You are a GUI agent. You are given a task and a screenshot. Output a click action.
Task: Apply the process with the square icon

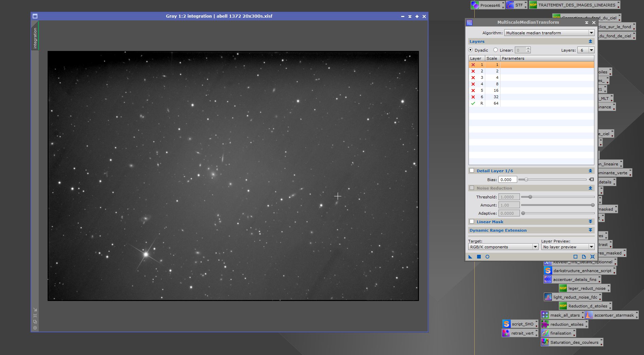pos(479,257)
